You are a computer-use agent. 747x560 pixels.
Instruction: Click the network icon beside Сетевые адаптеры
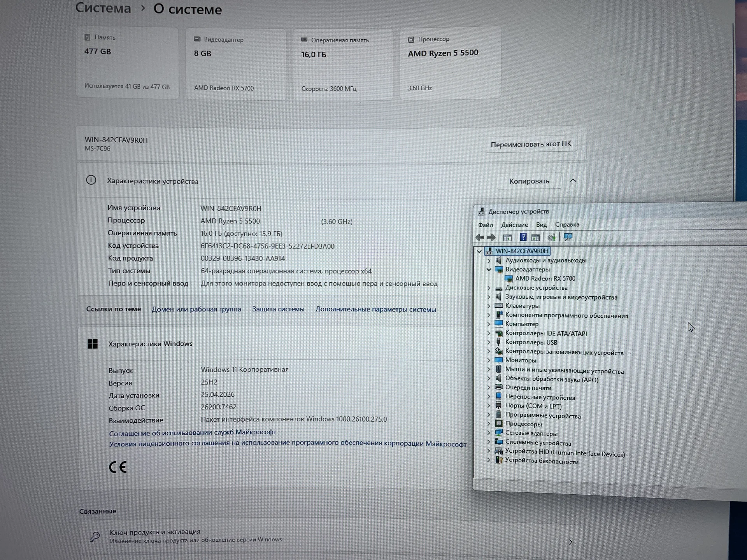tap(499, 432)
